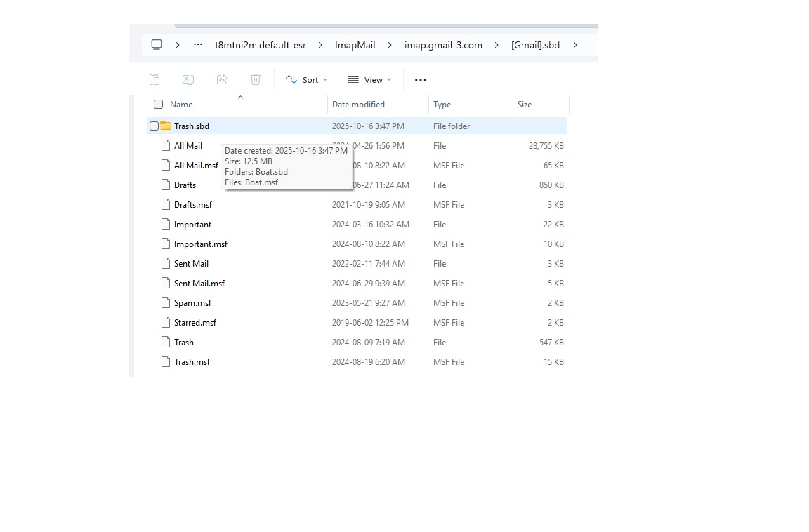Expand chevron after [Gmail].sbd in address bar
This screenshot has height=532, width=809.
pyautogui.click(x=575, y=45)
